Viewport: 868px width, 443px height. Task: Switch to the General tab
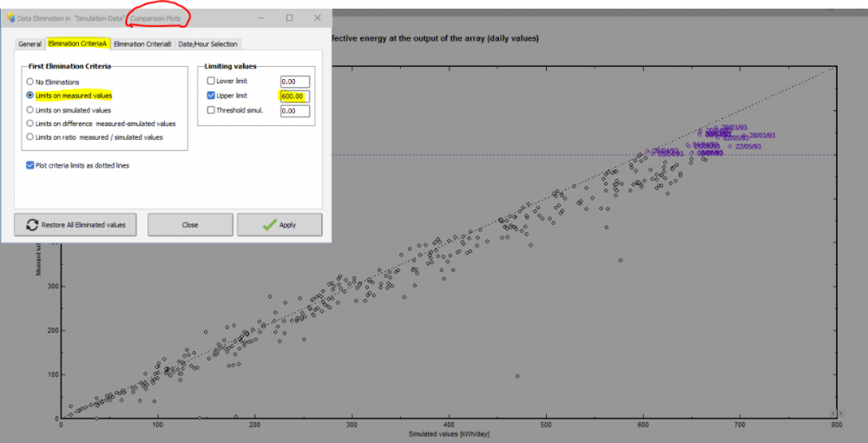pos(30,43)
